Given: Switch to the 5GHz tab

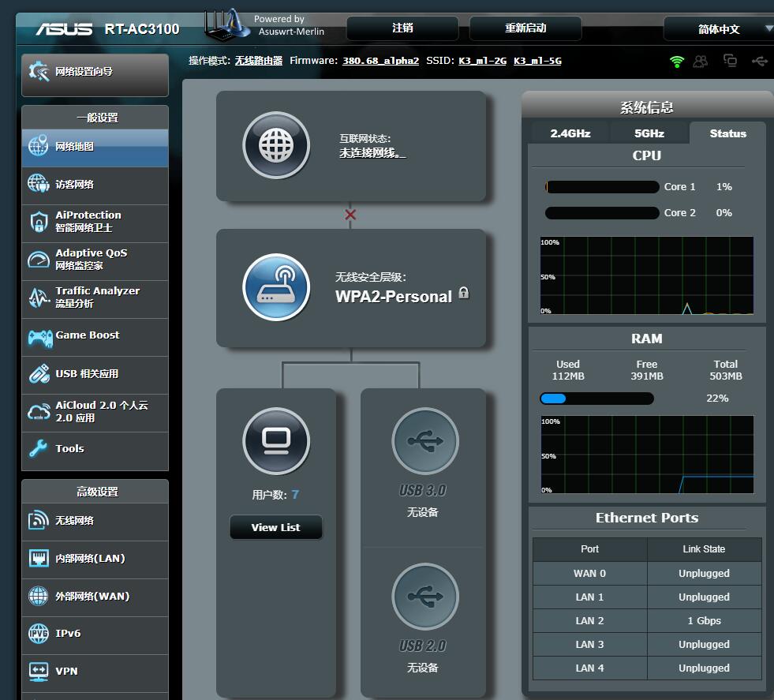Looking at the screenshot, I should click(649, 133).
